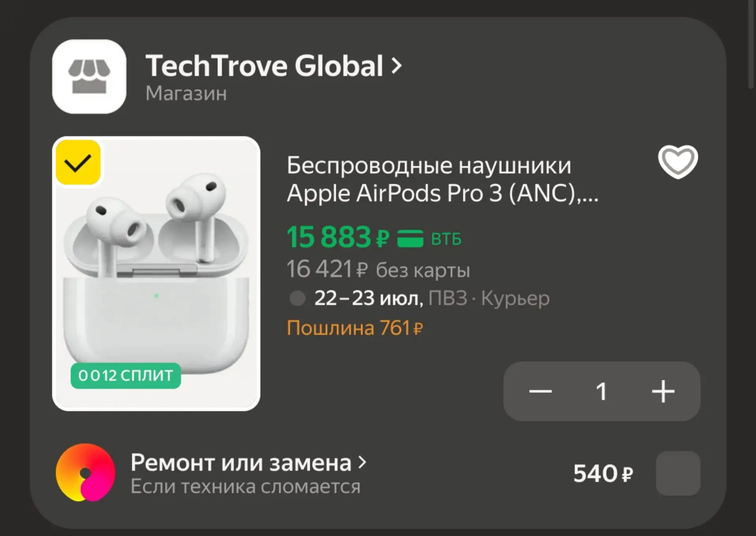Tap the colorful Repair or Replace logo
This screenshot has width=756, height=536.
click(85, 472)
